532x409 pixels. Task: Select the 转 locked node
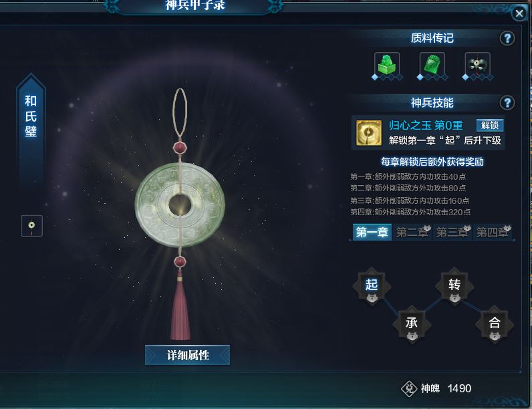[454, 287]
